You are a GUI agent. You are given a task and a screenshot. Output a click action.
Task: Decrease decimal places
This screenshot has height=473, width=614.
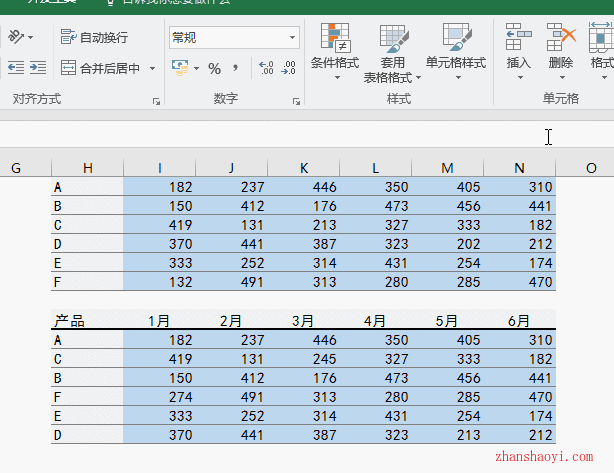pos(288,68)
